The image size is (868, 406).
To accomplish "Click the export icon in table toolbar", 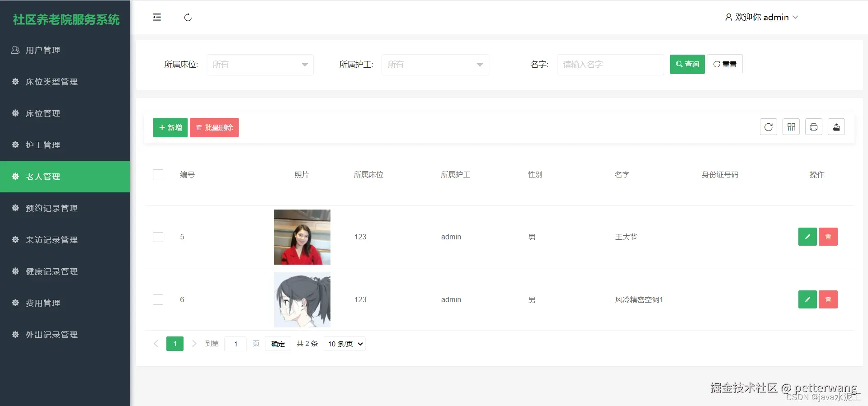I will click(x=836, y=127).
